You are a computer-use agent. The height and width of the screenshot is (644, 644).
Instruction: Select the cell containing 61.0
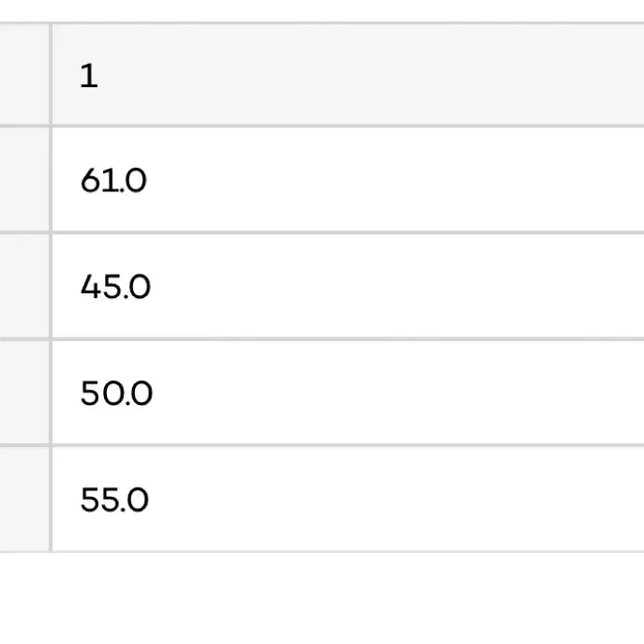pos(349,179)
